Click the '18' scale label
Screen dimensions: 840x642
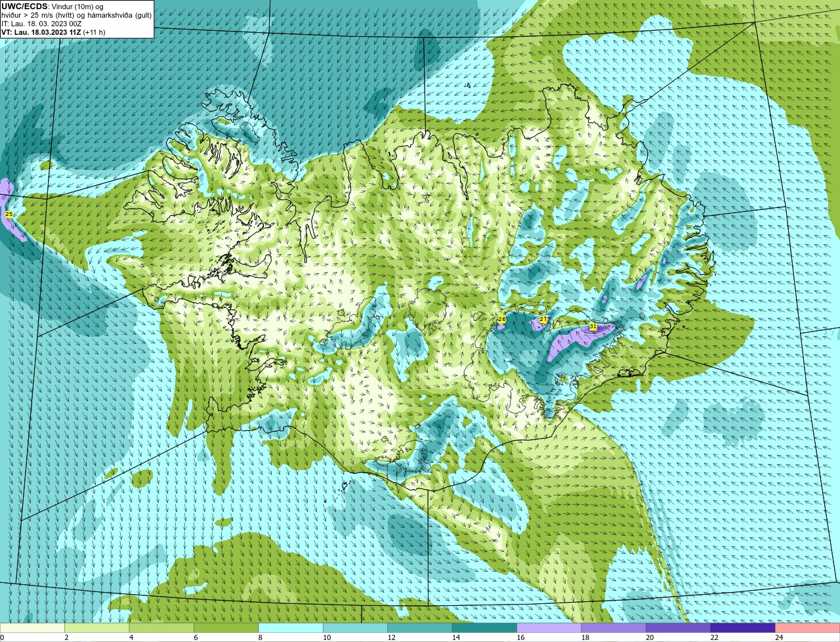pos(585,637)
